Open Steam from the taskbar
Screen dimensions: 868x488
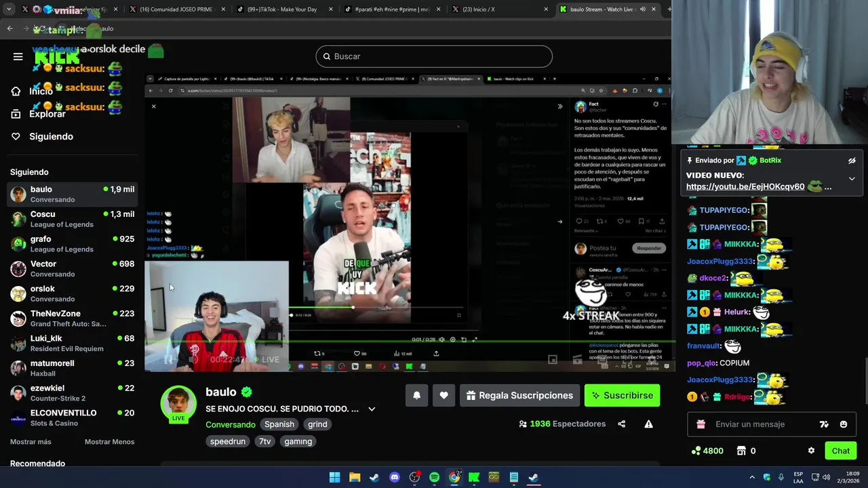[374, 477]
